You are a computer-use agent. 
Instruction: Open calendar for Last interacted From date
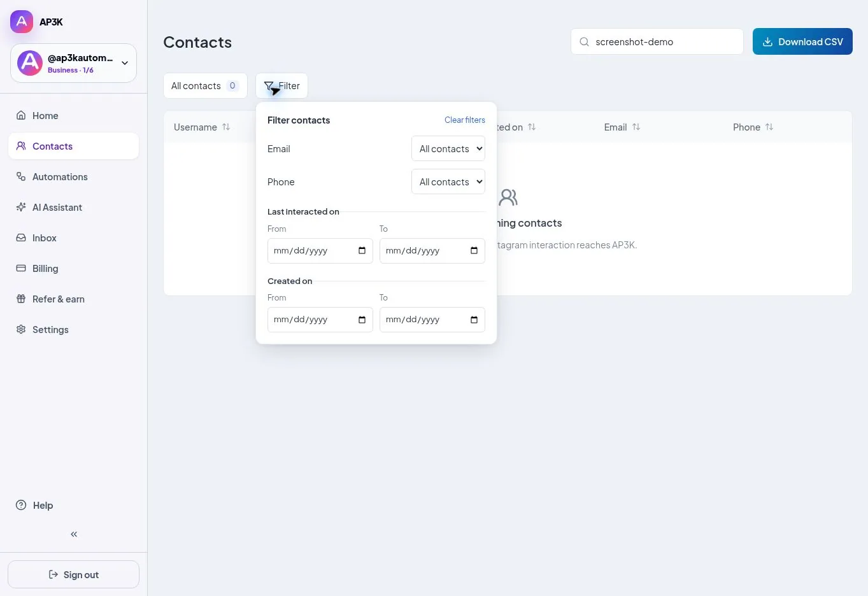click(x=362, y=250)
